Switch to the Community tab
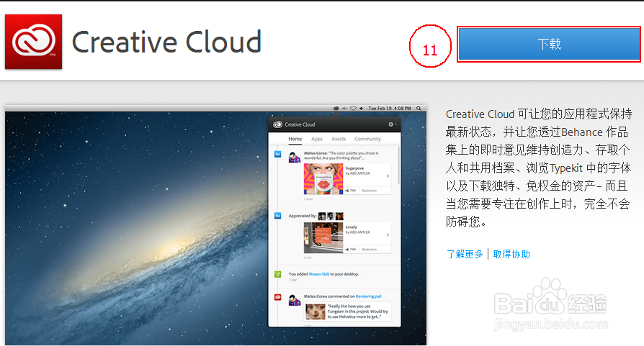 367,139
